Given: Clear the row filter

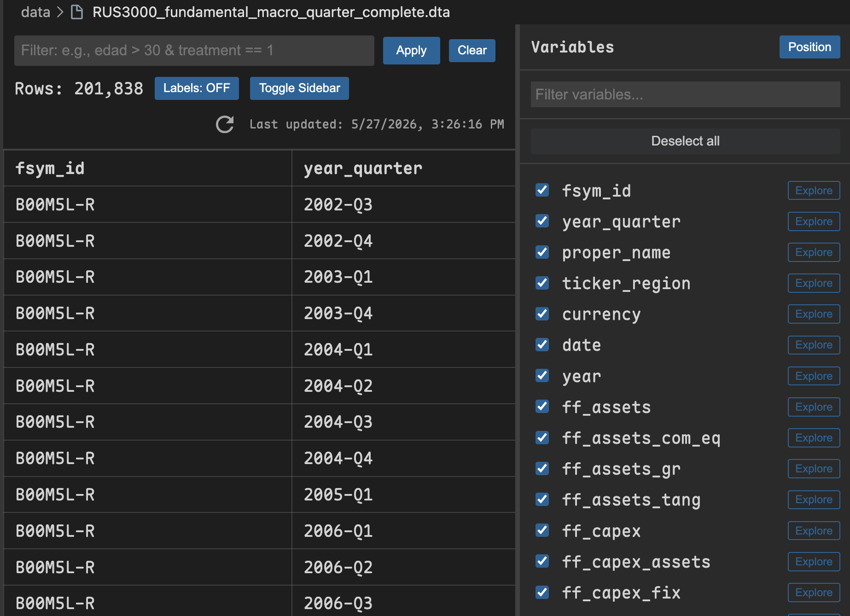Looking at the screenshot, I should tap(472, 51).
